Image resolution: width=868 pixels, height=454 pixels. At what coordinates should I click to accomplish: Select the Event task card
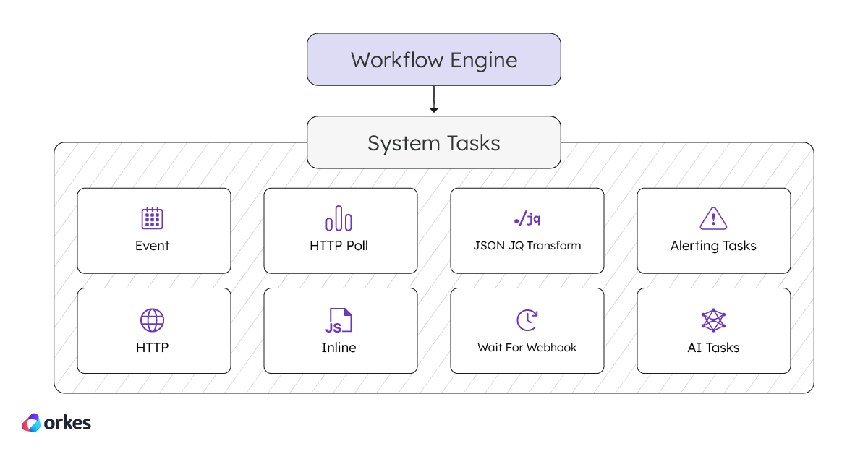click(153, 231)
